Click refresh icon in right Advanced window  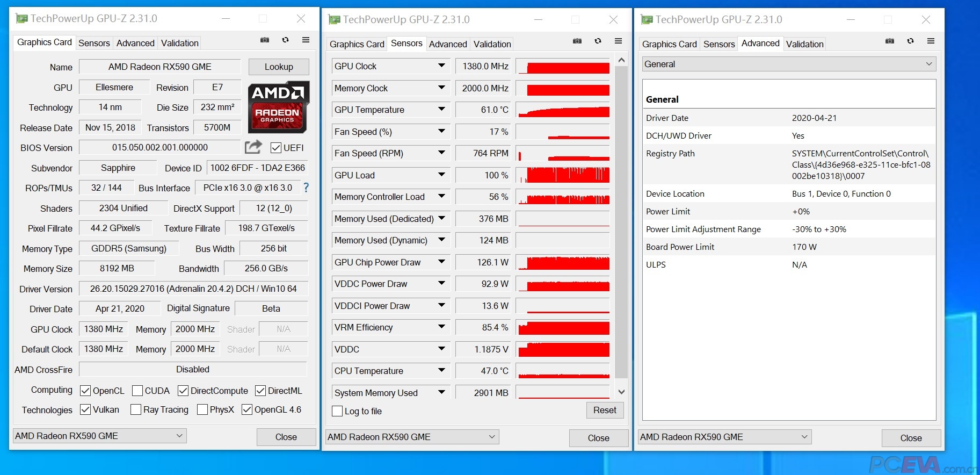click(910, 41)
